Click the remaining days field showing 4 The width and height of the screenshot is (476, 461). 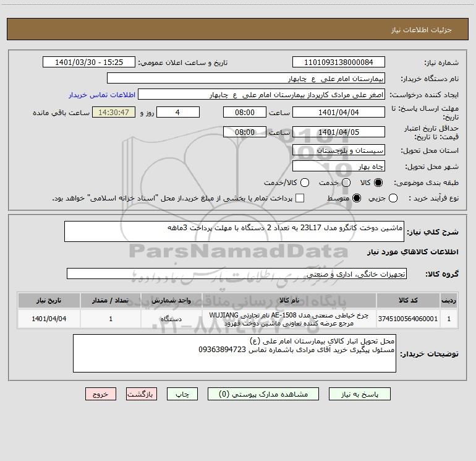tap(178, 112)
